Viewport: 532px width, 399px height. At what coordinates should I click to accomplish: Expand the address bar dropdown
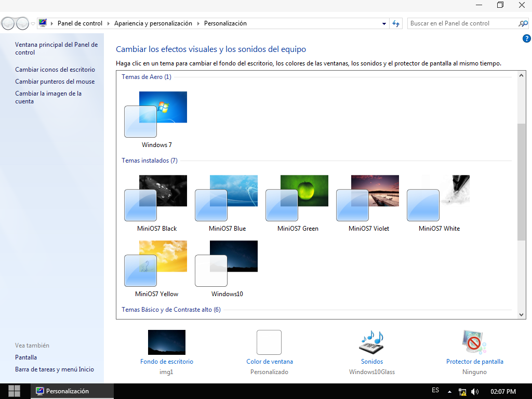(x=383, y=23)
